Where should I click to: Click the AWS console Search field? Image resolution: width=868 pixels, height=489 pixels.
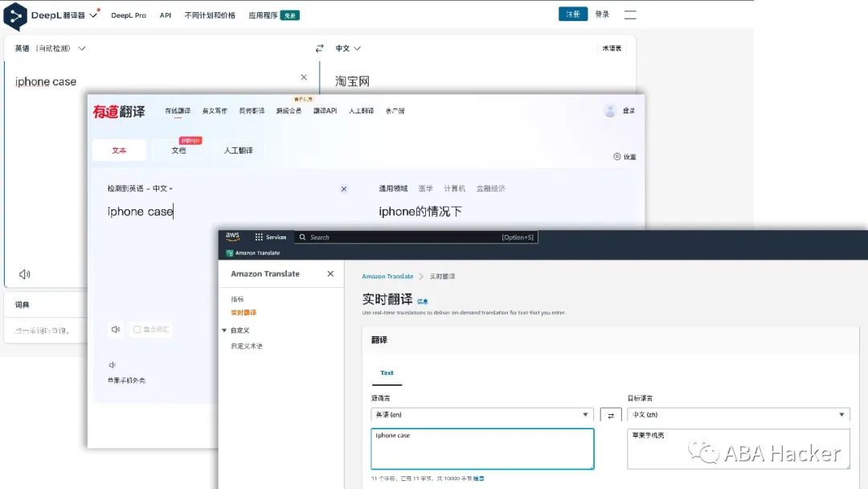tap(416, 237)
